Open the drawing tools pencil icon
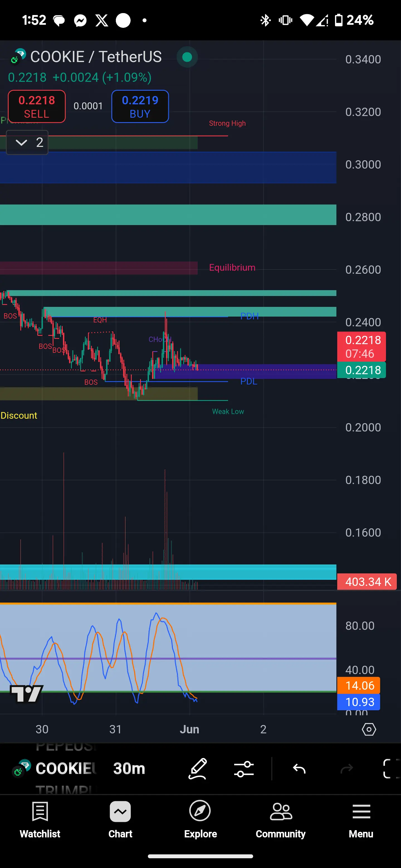The height and width of the screenshot is (868, 401). [198, 769]
